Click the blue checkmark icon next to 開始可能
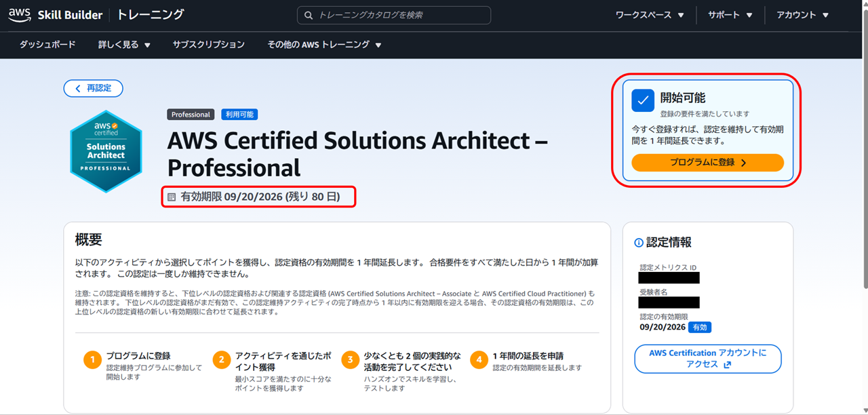This screenshot has height=415, width=868. (x=643, y=100)
